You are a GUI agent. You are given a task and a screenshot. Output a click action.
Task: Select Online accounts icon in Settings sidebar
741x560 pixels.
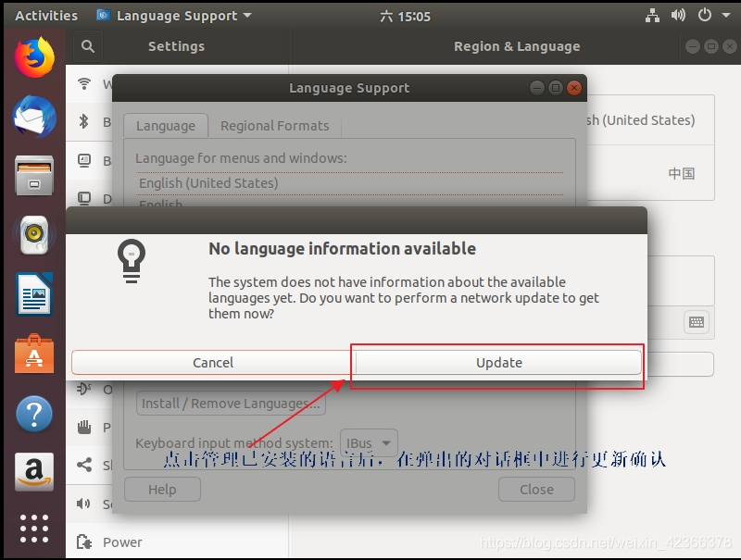84,389
